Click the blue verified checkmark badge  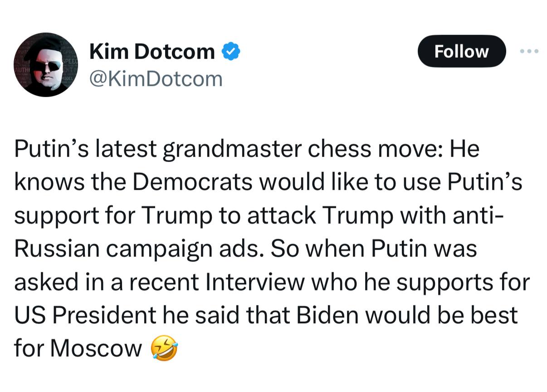tap(231, 52)
